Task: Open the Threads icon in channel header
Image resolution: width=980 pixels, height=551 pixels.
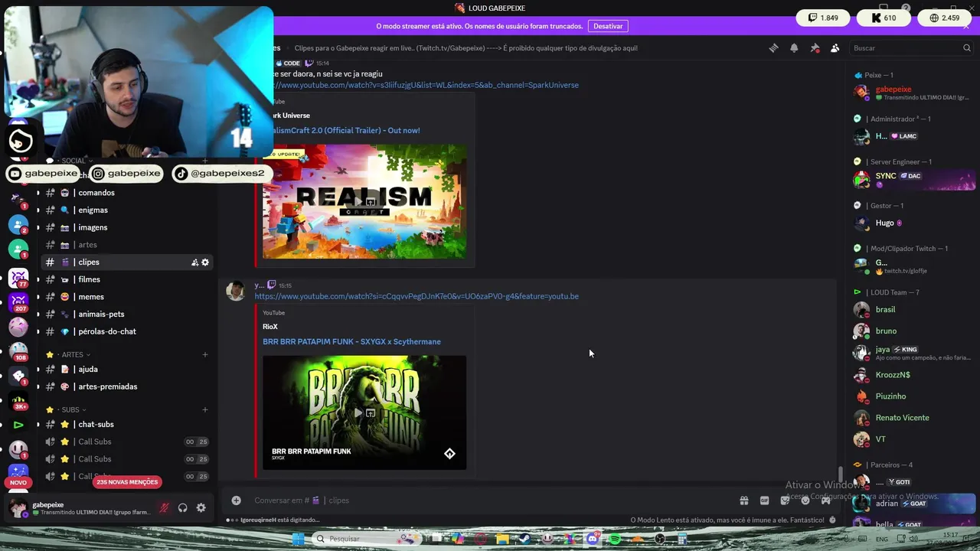Action: (x=773, y=48)
